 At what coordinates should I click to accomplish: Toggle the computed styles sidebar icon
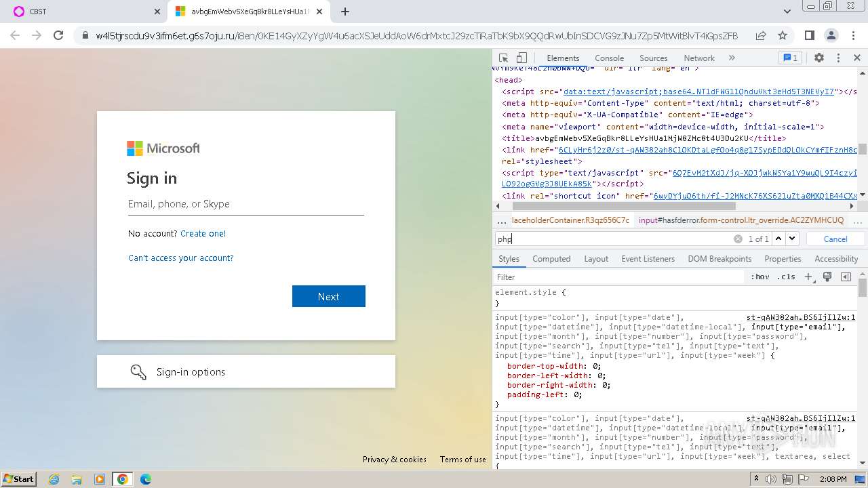click(846, 277)
